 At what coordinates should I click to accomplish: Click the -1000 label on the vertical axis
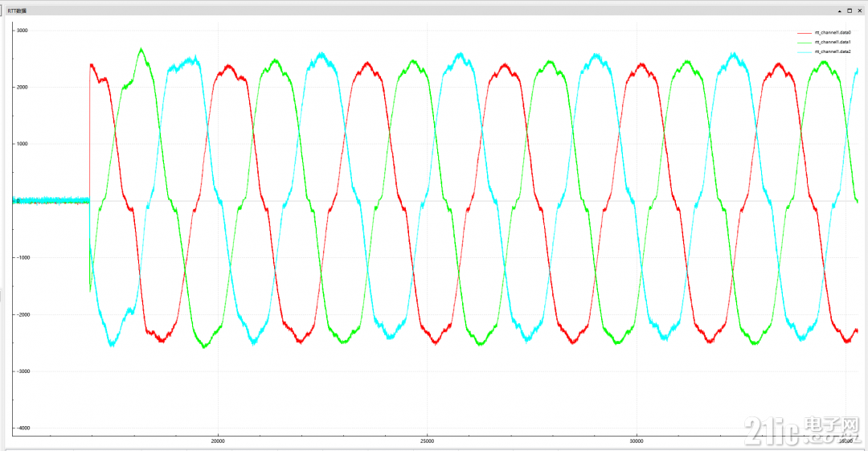point(23,257)
